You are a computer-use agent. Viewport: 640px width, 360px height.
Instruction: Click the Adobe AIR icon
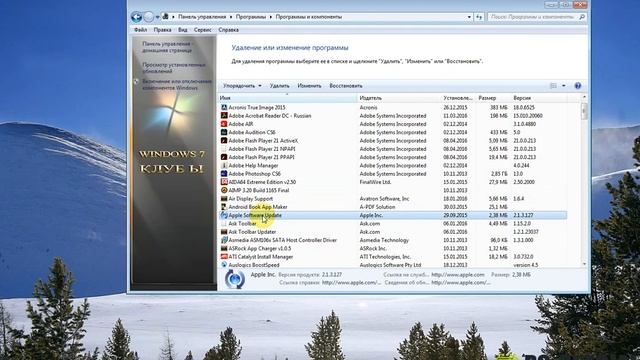[x=224, y=124]
